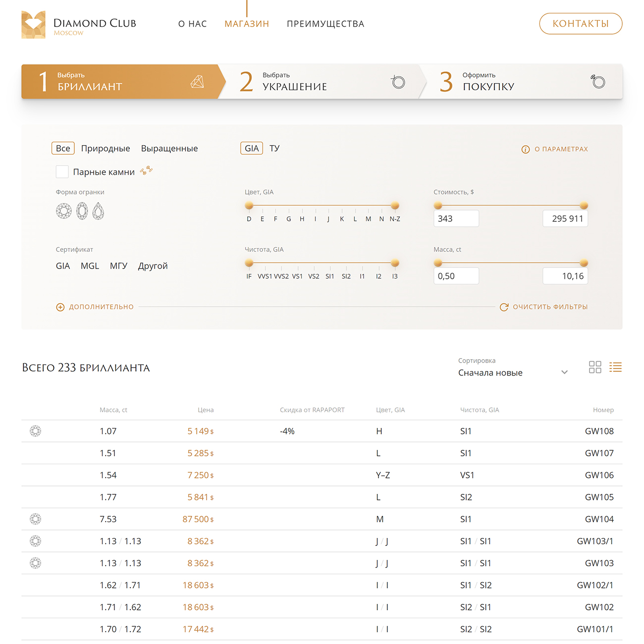The height and width of the screenshot is (644, 644).
Task: Select the ТУ grading toggle
Action: 274,148
